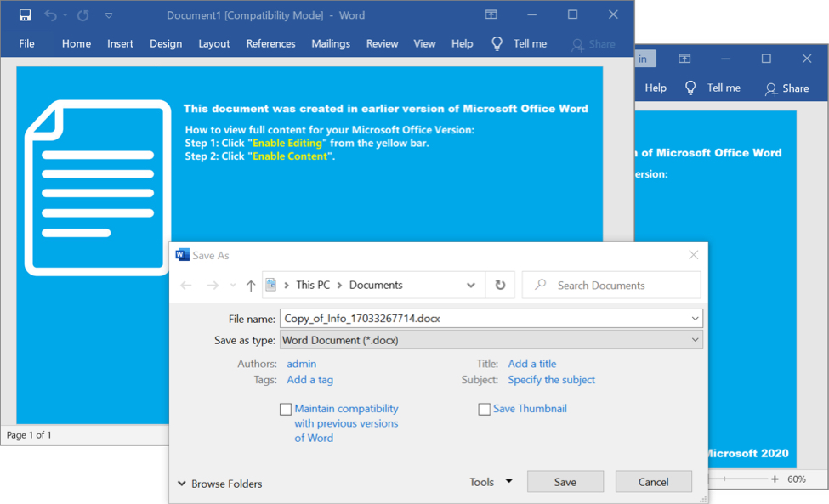
Task: Click the Undo arrow in Quick Access
Action: [51, 15]
